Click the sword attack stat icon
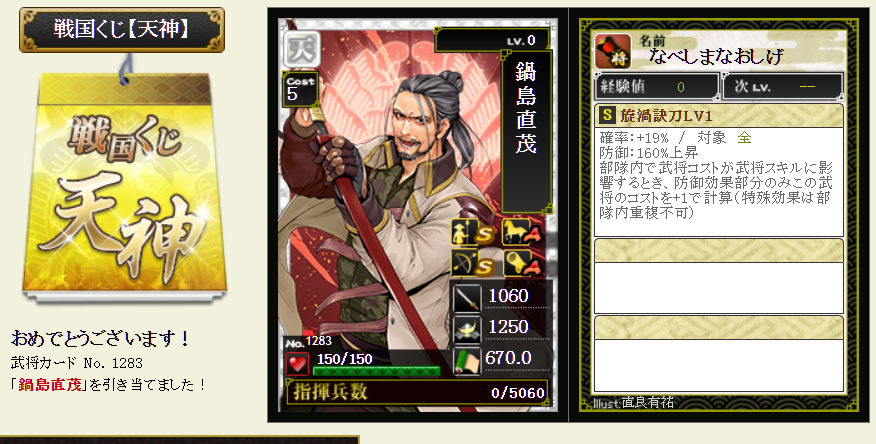This screenshot has width=876, height=444. click(x=466, y=297)
